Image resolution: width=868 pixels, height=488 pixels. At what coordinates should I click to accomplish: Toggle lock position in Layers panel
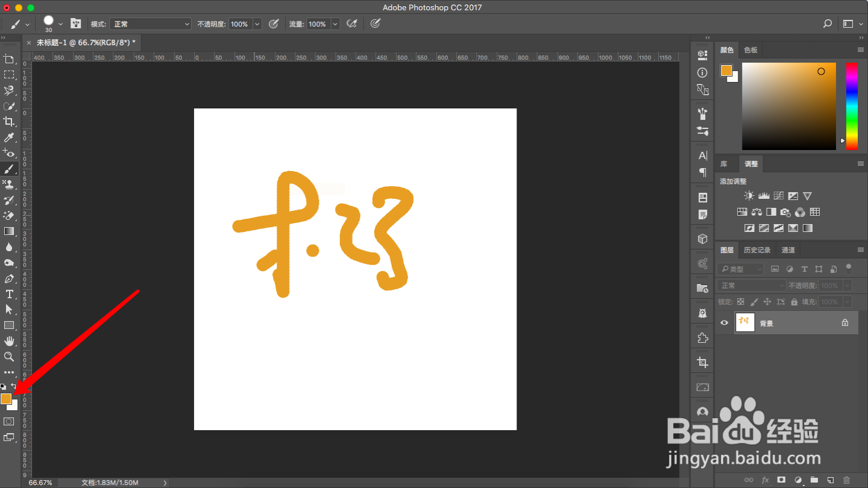click(767, 302)
